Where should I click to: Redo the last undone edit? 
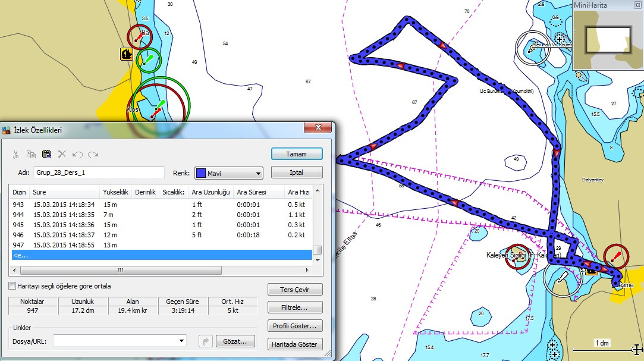[x=93, y=155]
